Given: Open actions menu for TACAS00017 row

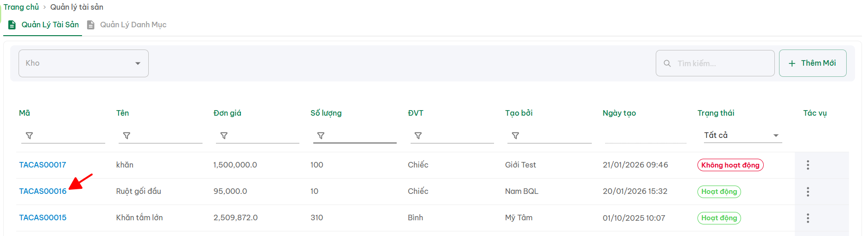Looking at the screenshot, I should tap(808, 165).
